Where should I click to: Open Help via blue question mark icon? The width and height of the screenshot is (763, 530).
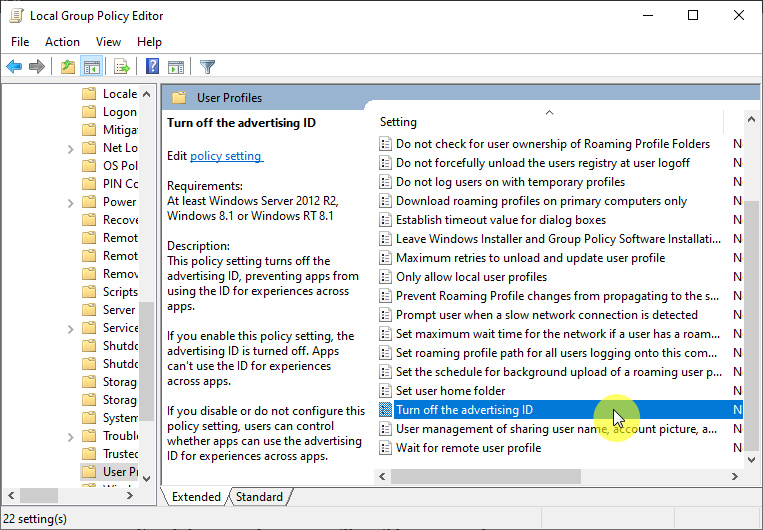pos(152,67)
